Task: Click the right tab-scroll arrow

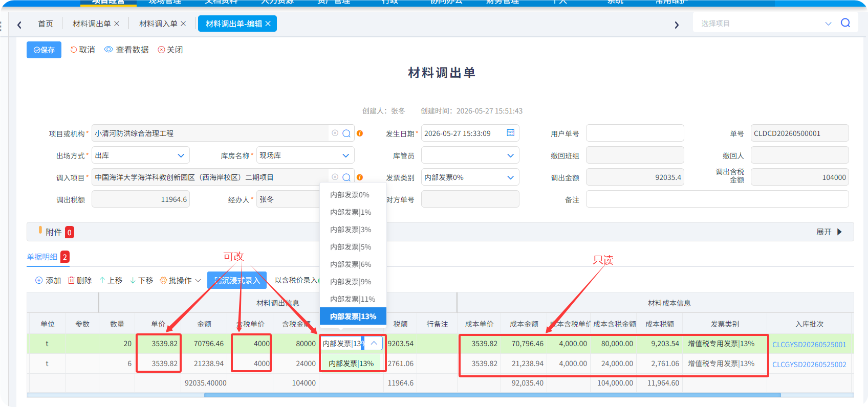Action: click(x=677, y=25)
